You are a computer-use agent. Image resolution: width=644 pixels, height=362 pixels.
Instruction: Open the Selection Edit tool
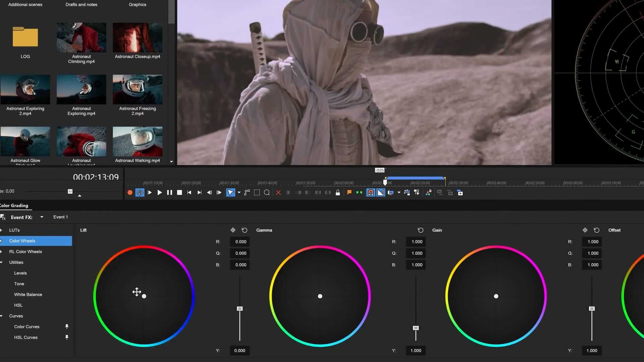[257, 192]
